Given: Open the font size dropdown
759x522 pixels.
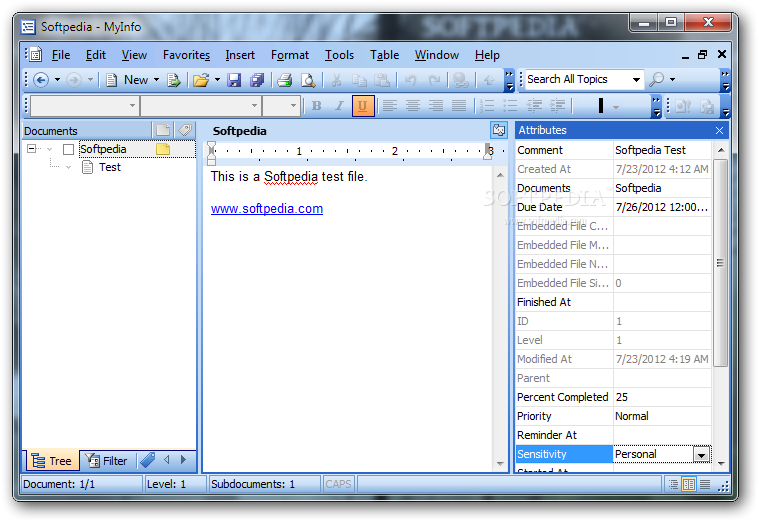Looking at the screenshot, I should (x=293, y=106).
